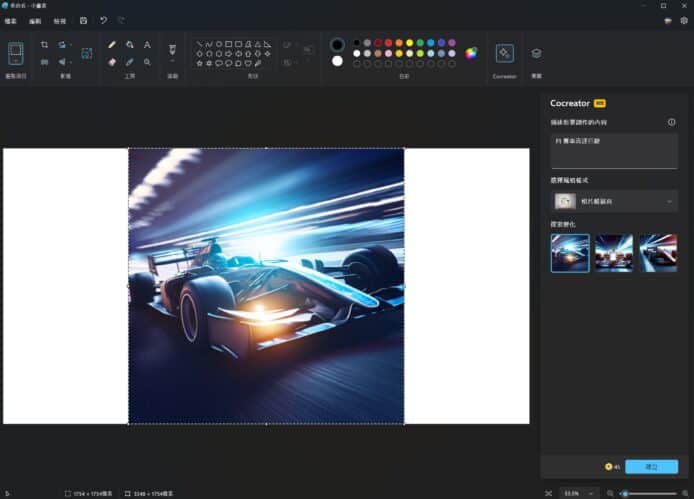Select the second race car variation thumbnail
Image resolution: width=694 pixels, height=499 pixels.
(x=614, y=253)
